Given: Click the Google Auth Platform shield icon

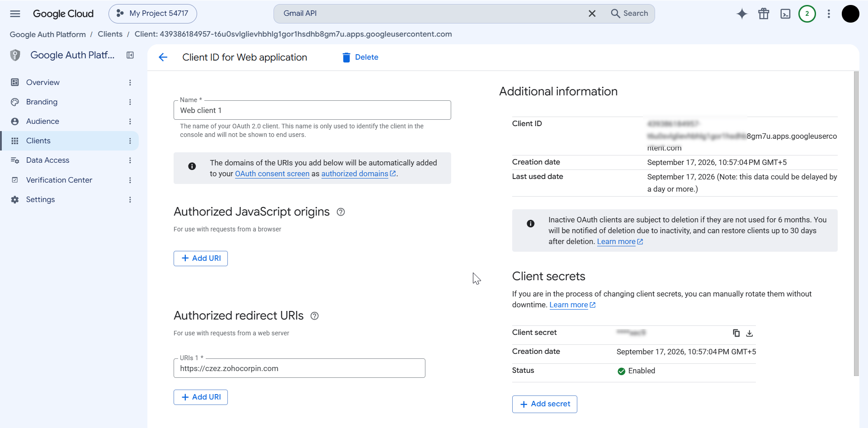Looking at the screenshot, I should 15,55.
